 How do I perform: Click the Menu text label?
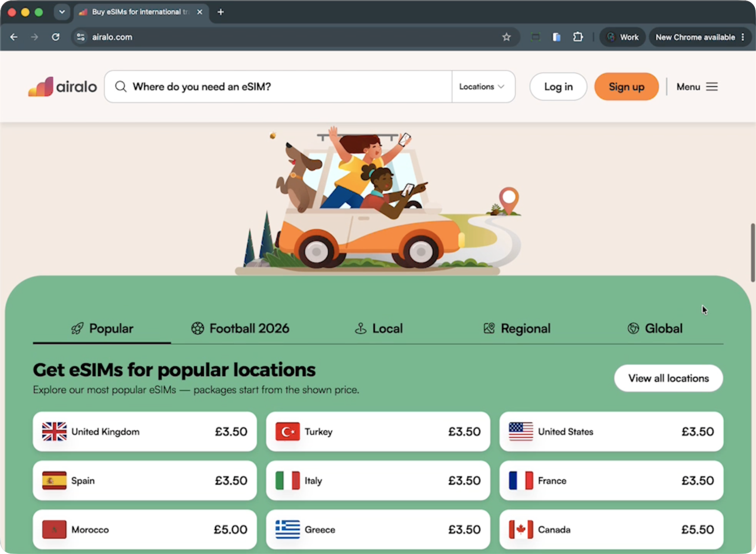pos(688,87)
